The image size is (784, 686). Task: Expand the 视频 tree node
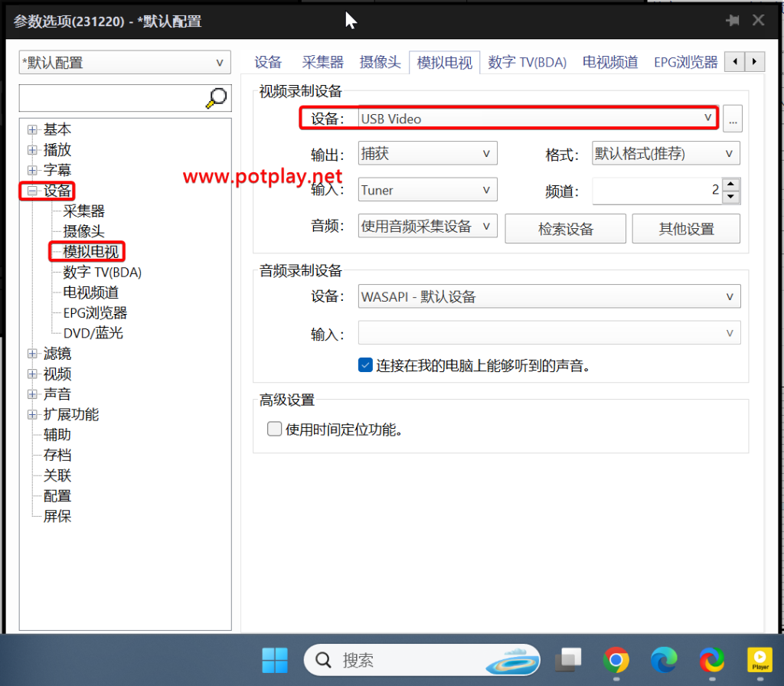[32, 374]
